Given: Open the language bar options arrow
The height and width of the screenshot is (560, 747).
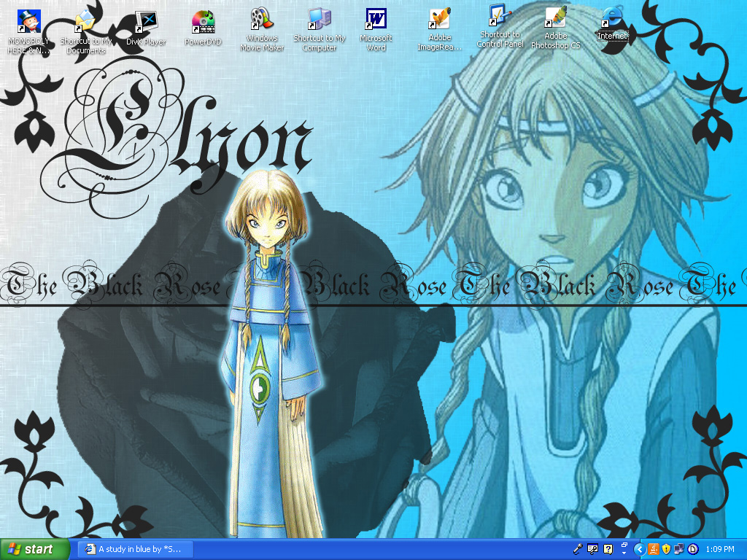Looking at the screenshot, I should pos(624,553).
